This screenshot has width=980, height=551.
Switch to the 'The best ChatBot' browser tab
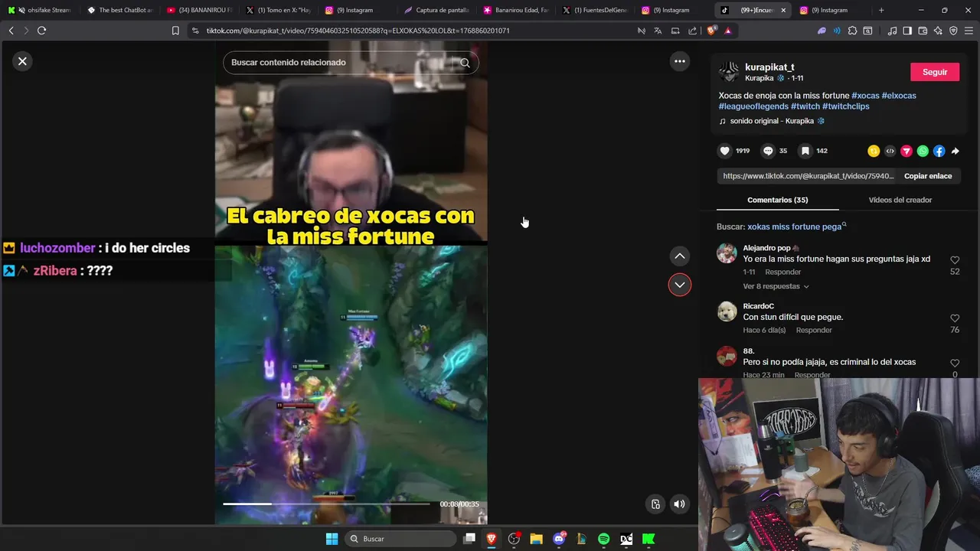pyautogui.click(x=120, y=10)
